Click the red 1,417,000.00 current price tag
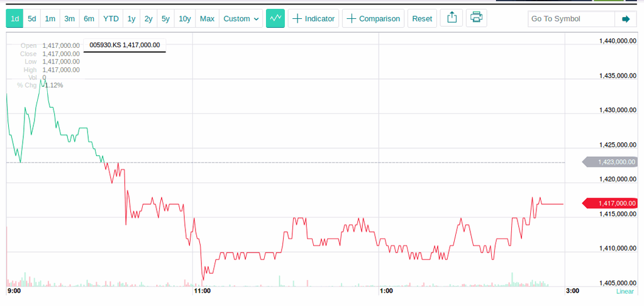 (x=613, y=203)
